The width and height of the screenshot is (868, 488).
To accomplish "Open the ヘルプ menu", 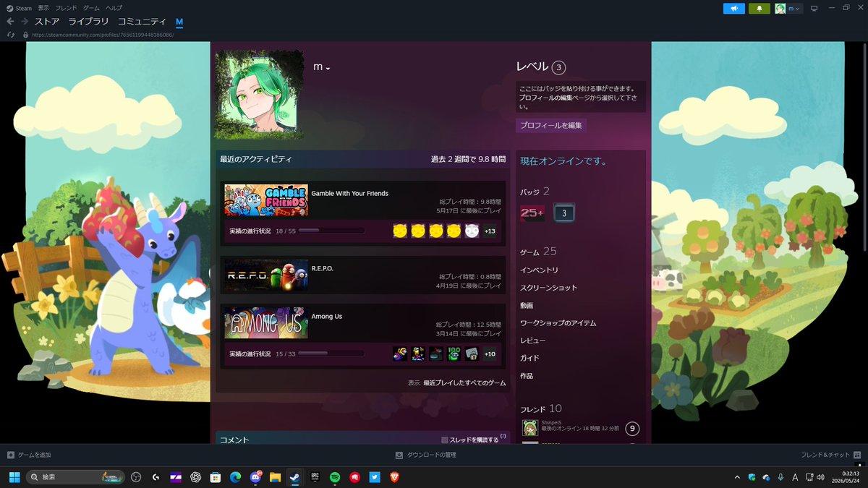I will pos(114,7).
